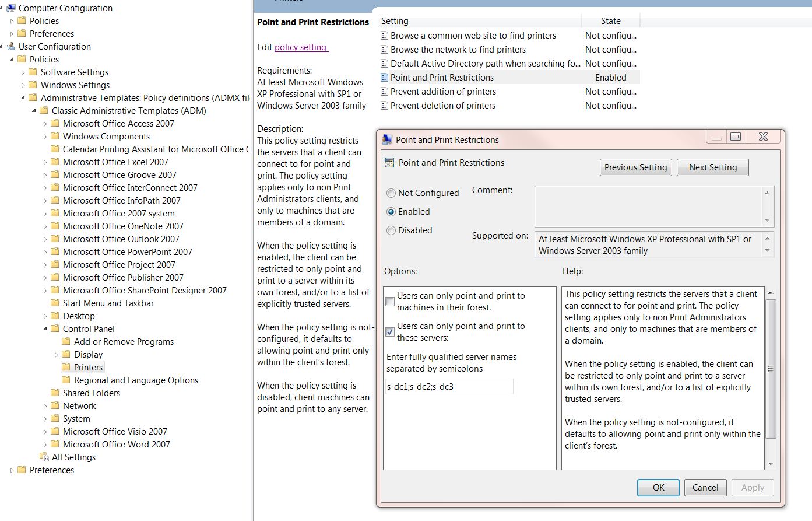Click the Microsoft Office Outlook 2007 folder icon
The height and width of the screenshot is (521, 812).
55,239
